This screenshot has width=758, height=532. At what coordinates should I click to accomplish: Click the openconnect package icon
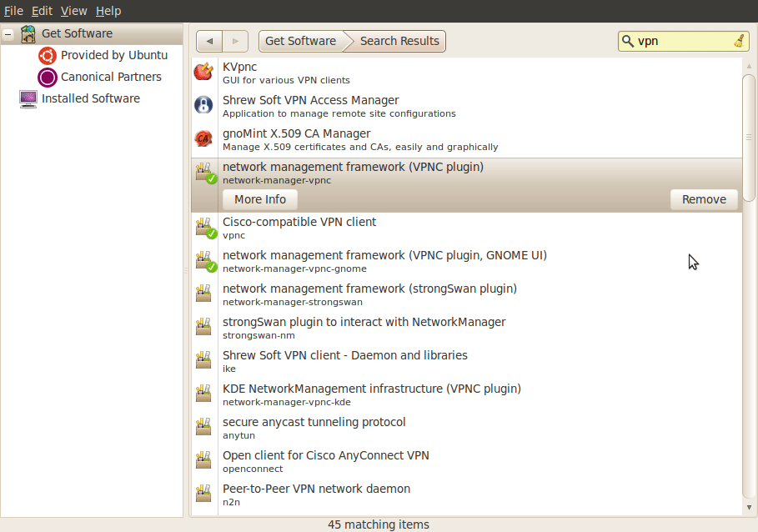pos(203,460)
